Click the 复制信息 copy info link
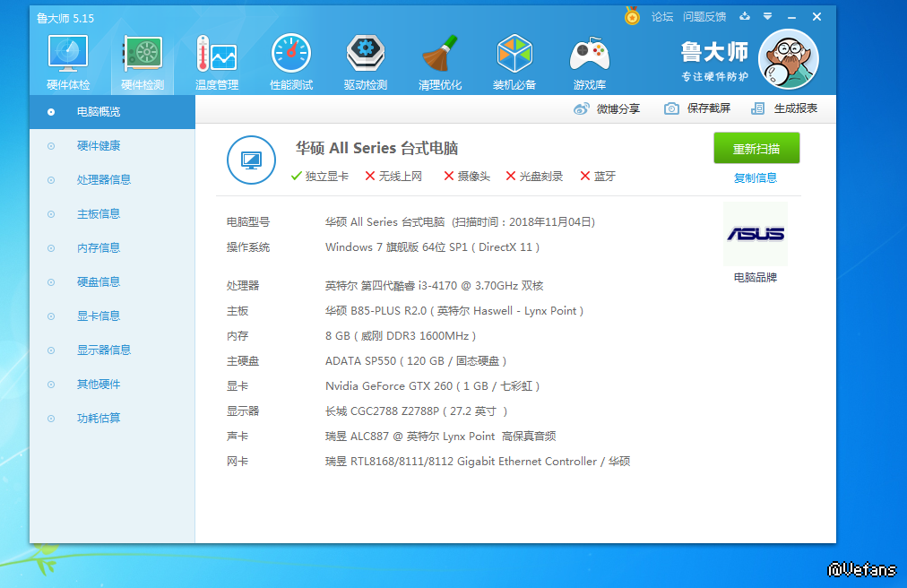Viewport: 907px width, 588px height. [x=755, y=177]
